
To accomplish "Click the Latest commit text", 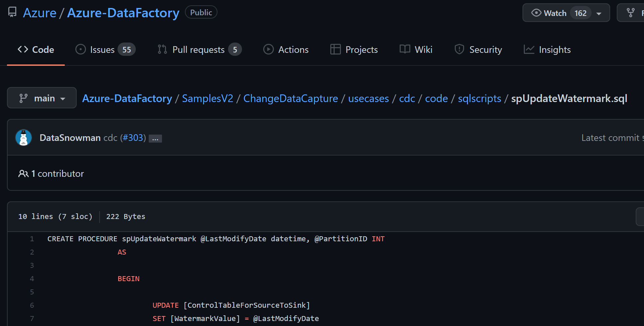I will click(x=610, y=138).
